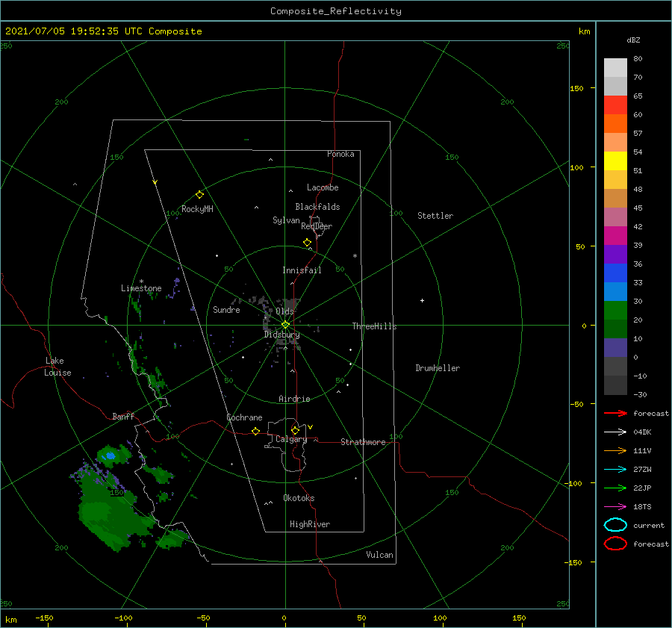Click the red 65 dBZ color swatch
The height and width of the screenshot is (628, 672).
pos(615,105)
